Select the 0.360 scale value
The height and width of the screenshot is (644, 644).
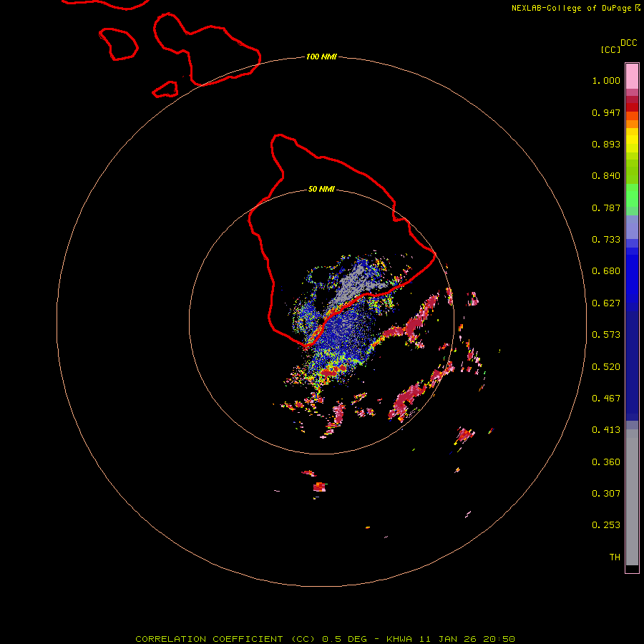tap(606, 462)
